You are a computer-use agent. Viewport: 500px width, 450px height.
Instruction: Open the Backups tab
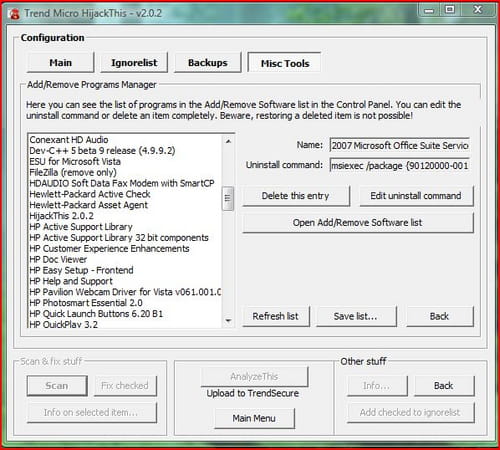click(x=208, y=63)
